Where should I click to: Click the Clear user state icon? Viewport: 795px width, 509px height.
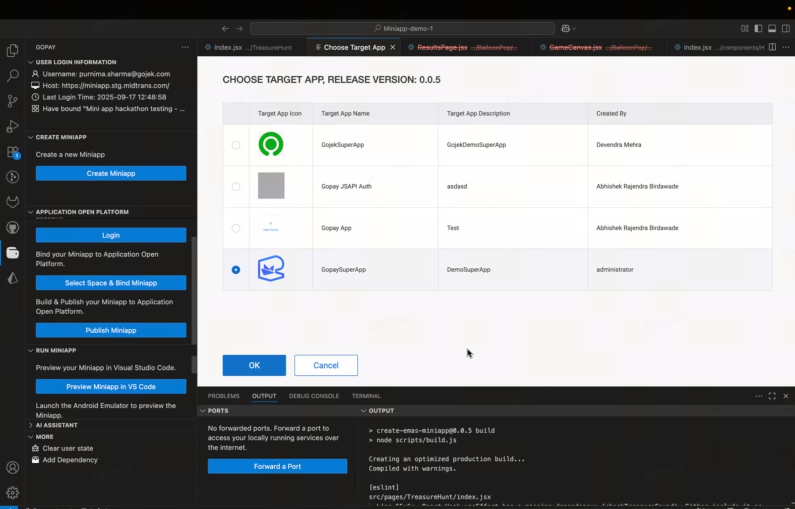click(x=35, y=448)
